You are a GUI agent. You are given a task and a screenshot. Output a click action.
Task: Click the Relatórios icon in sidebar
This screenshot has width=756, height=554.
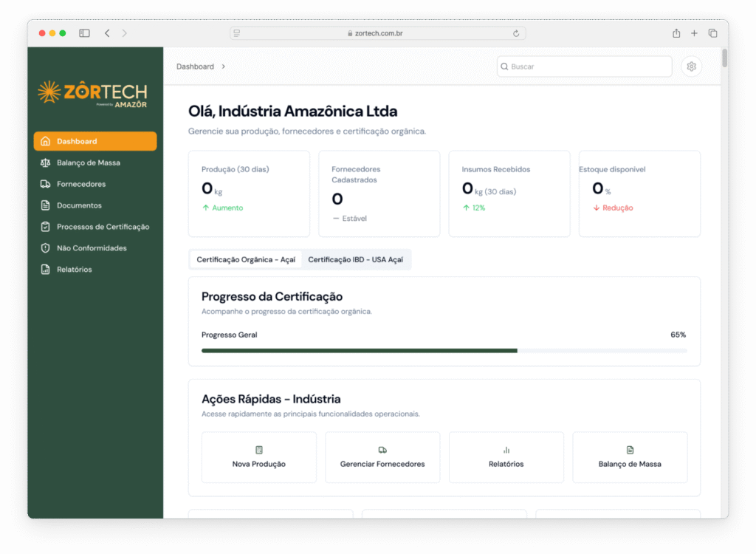point(45,270)
